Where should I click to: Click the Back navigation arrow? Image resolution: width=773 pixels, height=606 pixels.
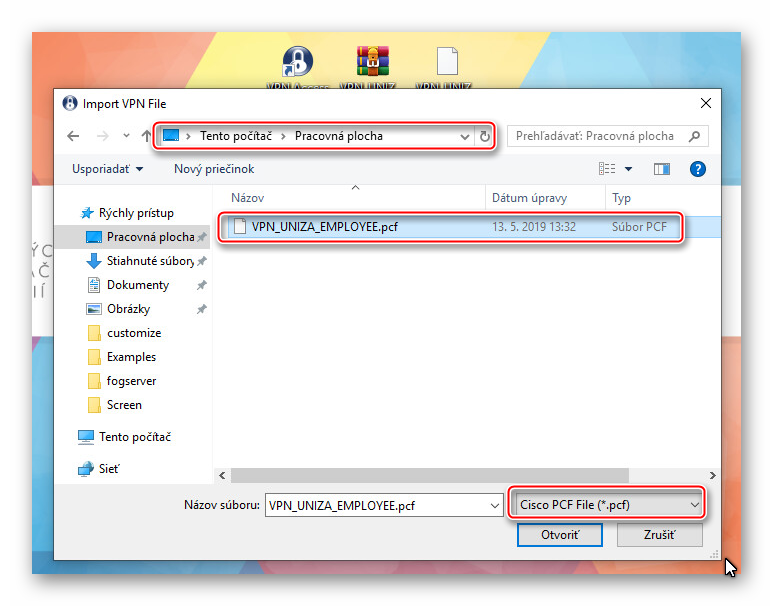click(x=72, y=136)
